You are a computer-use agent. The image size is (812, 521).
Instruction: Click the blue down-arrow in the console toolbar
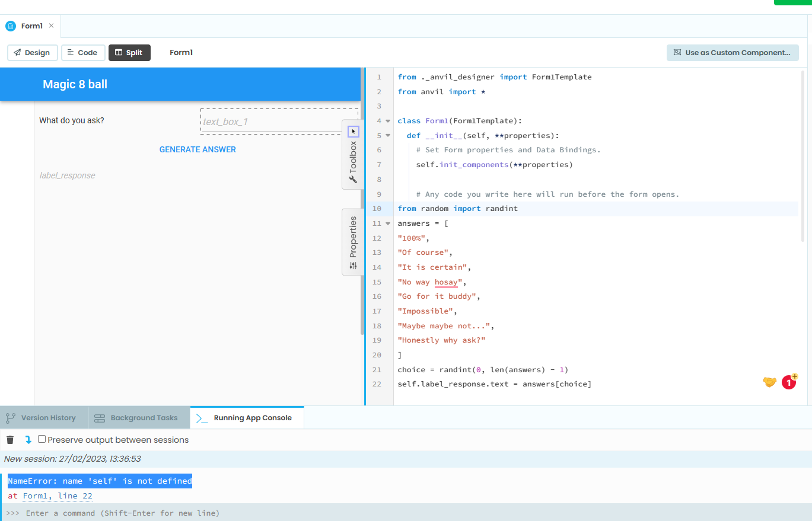(x=27, y=439)
